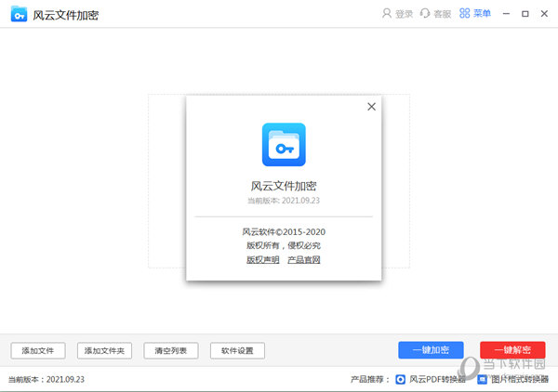Viewport: 558px width, 392px height.
Task: Start 一键解密 decryption
Action: [512, 350]
